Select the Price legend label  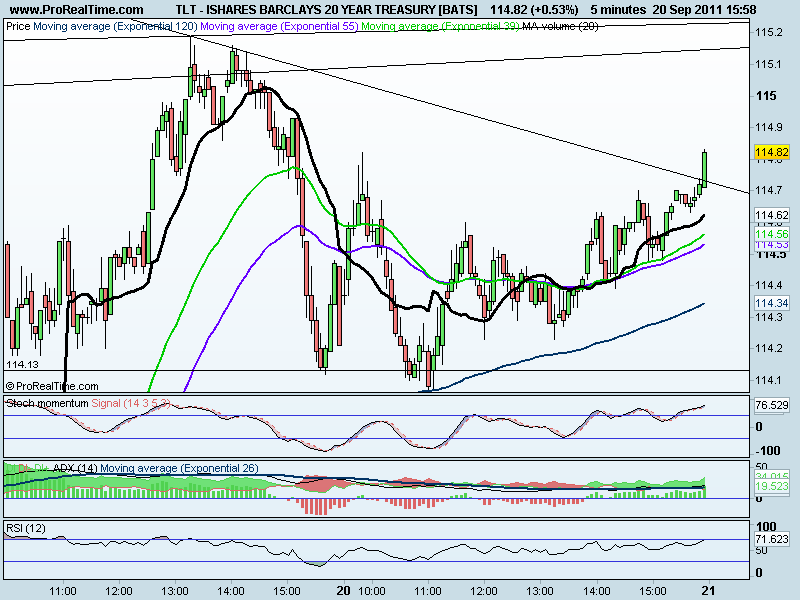pyautogui.click(x=18, y=26)
